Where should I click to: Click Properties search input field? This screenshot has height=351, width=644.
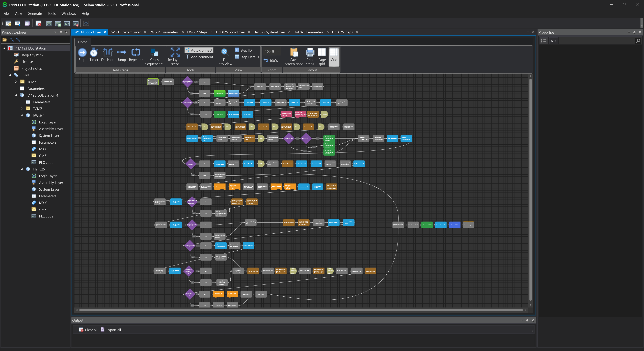pyautogui.click(x=597, y=41)
